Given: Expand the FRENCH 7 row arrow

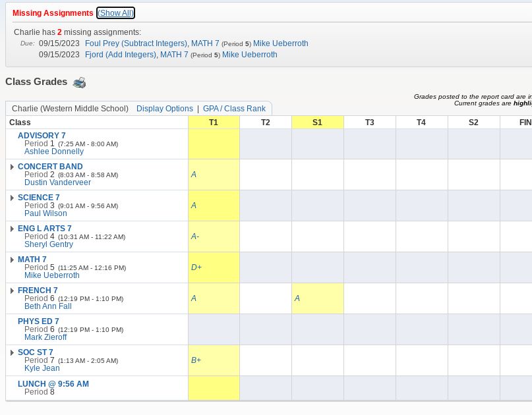Looking at the screenshot, I should click(12, 290).
